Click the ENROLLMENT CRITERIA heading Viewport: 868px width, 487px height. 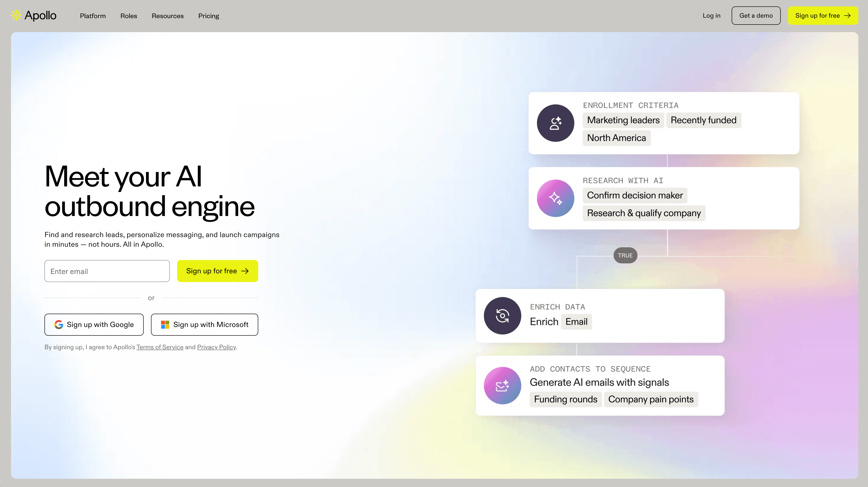pyautogui.click(x=630, y=105)
